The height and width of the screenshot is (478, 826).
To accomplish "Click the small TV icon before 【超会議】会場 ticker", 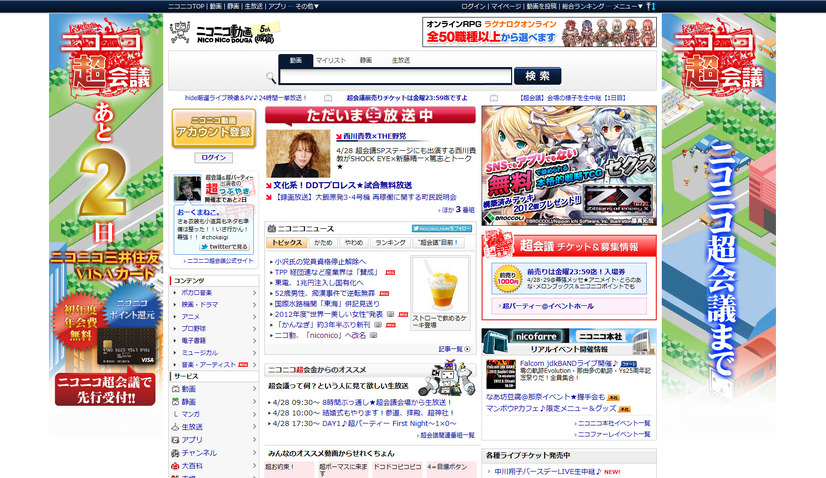I will (x=494, y=98).
